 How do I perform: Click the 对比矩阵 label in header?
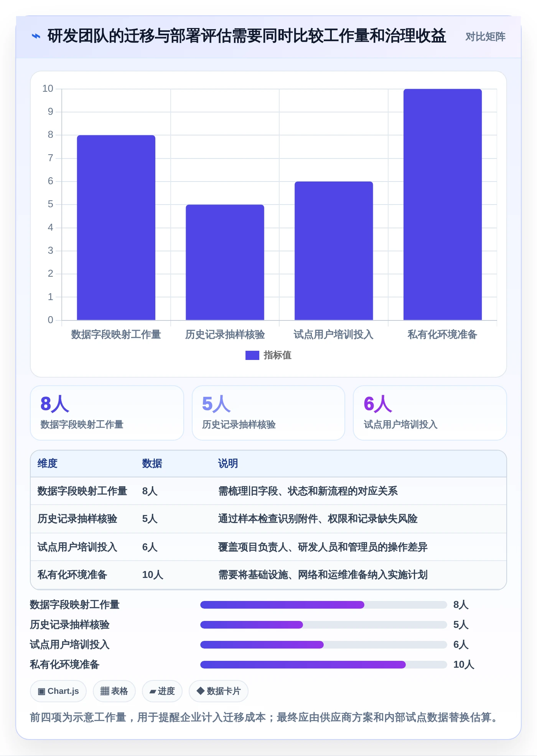[x=485, y=36]
